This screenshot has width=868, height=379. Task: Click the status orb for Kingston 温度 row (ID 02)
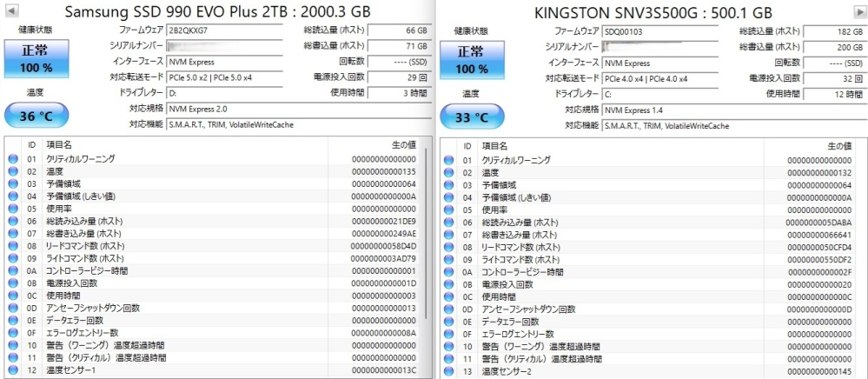(449, 173)
